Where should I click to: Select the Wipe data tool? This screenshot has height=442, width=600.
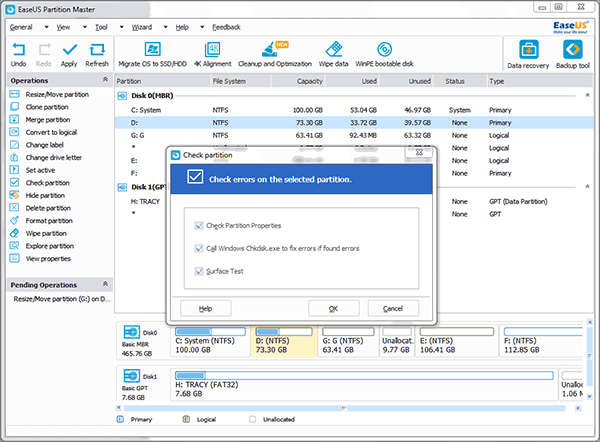pos(333,55)
